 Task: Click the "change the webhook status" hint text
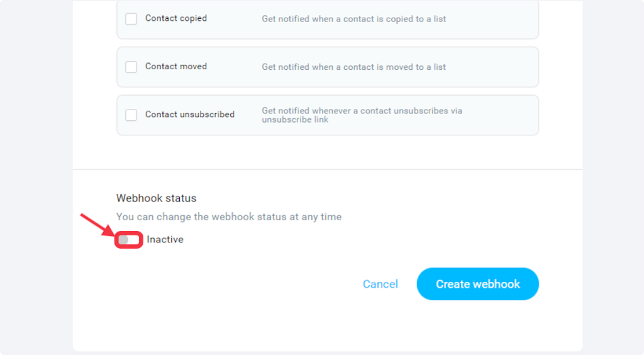pos(229,217)
